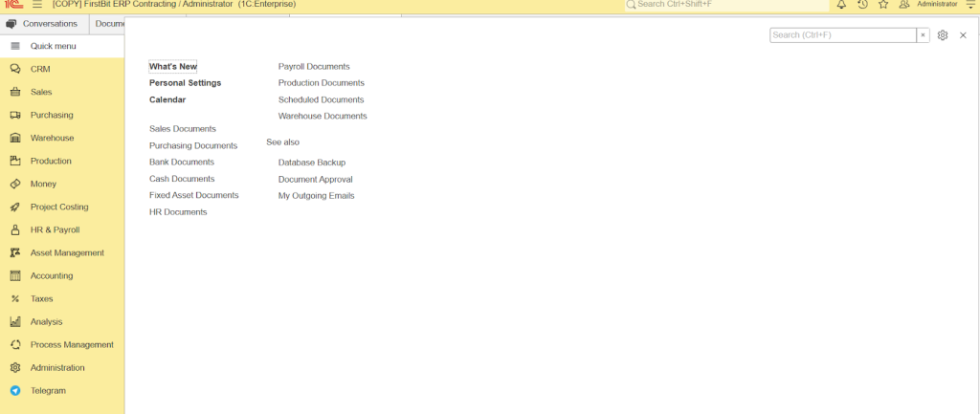Screen dimensions: 980x414
Task: Click the Money icon
Action: click(x=15, y=185)
